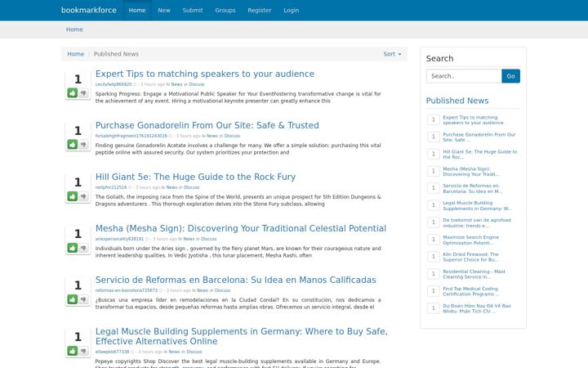Open user ariespersonality638191 profile
This screenshot has width=588, height=368.
(119, 239)
